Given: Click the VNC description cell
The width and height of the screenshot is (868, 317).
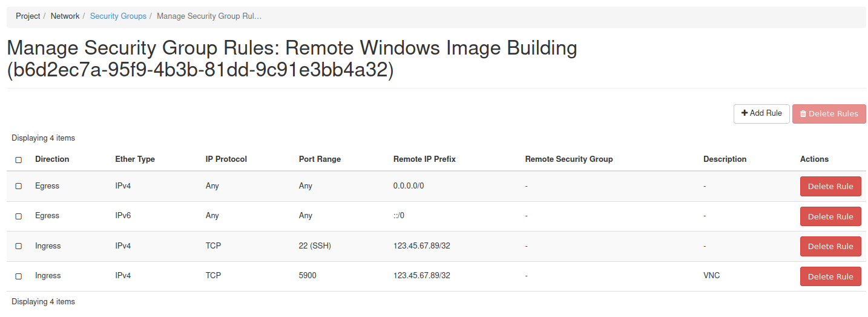Looking at the screenshot, I should click(711, 275).
